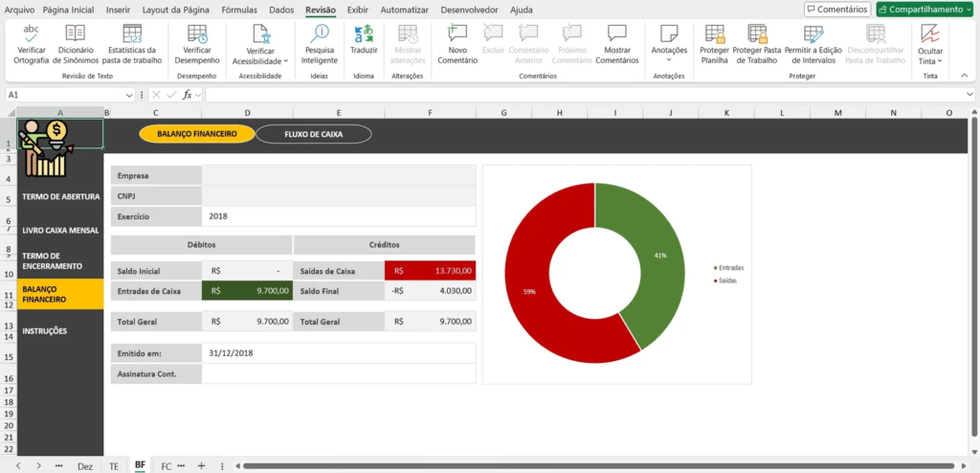980x473 pixels.
Task: Run Verificar Desempenho tool
Action: [x=196, y=34]
